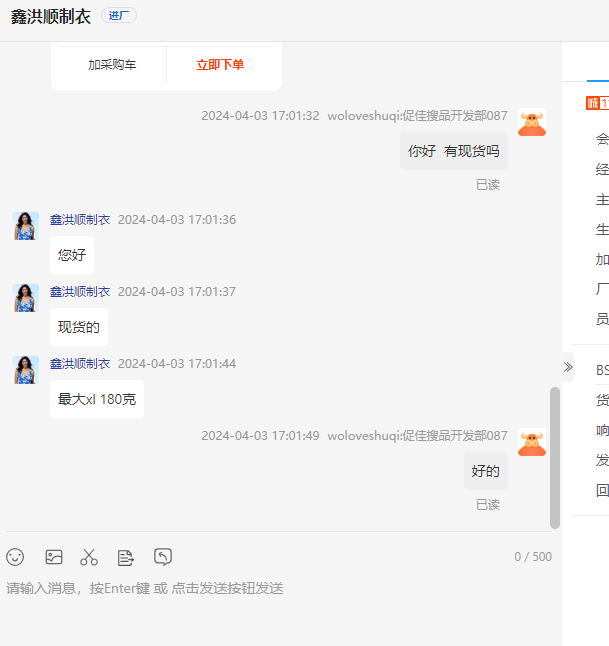Click seller avatar next to 您好 message
The width and height of the screenshot is (609, 646).
pyautogui.click(x=26, y=226)
